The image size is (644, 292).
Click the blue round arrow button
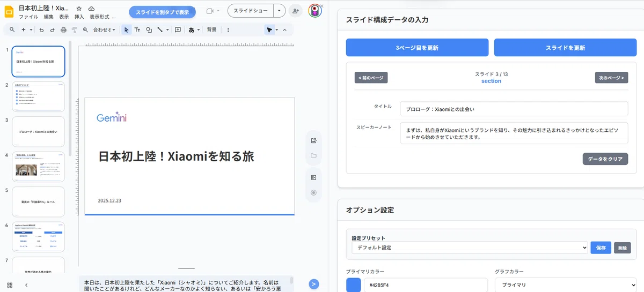click(314, 284)
